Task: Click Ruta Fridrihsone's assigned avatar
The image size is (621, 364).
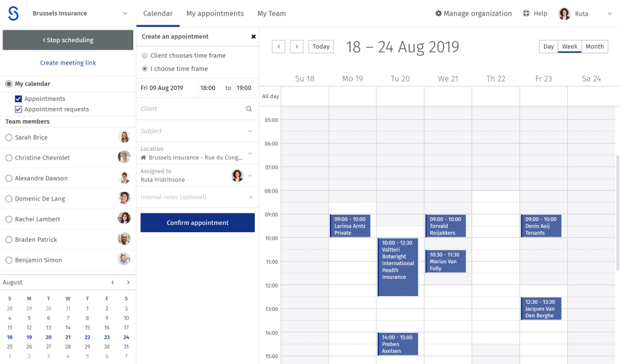Action: tap(237, 175)
